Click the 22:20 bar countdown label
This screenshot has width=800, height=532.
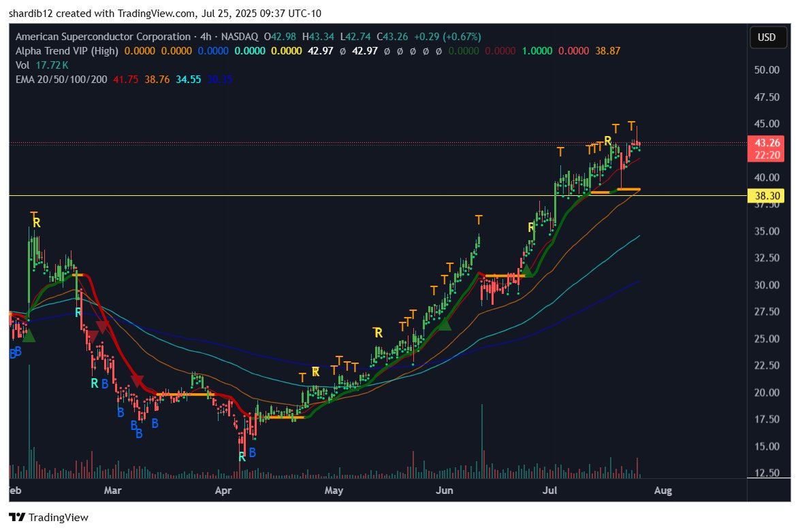coord(767,155)
